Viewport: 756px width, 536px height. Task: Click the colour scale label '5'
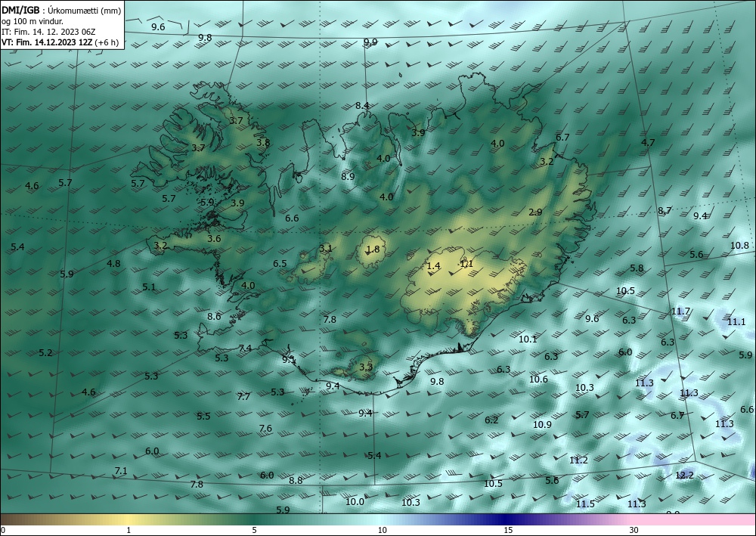pos(254,530)
